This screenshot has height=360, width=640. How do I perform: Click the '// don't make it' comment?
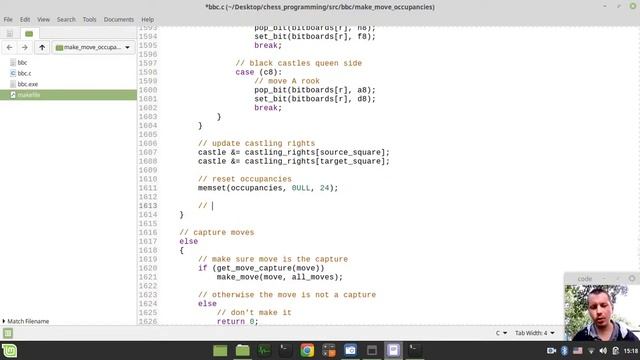click(254, 312)
